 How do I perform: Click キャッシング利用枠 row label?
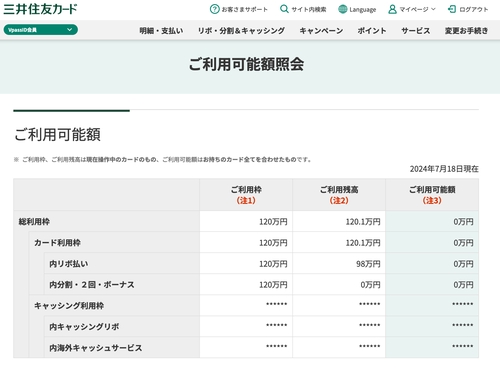(x=69, y=306)
